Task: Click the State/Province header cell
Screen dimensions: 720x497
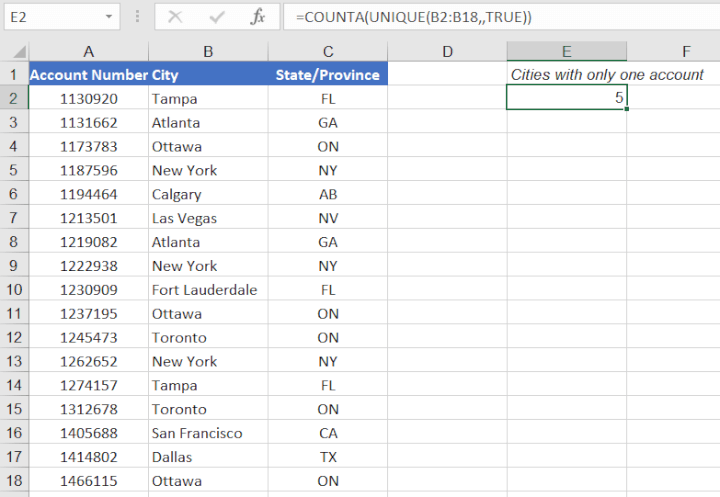Action: click(328, 75)
